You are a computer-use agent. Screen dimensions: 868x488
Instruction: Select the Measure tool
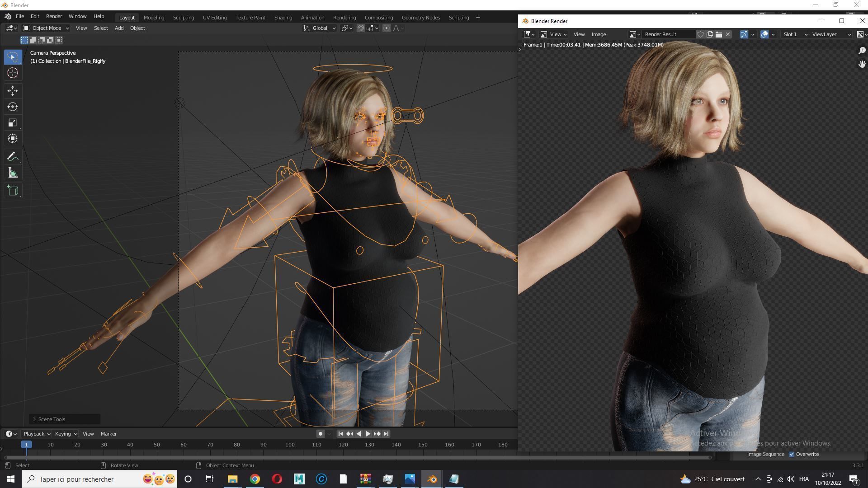pyautogui.click(x=13, y=173)
